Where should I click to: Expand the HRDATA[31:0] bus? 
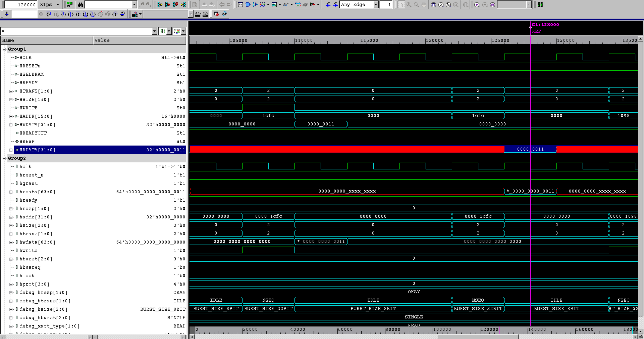tap(11, 150)
